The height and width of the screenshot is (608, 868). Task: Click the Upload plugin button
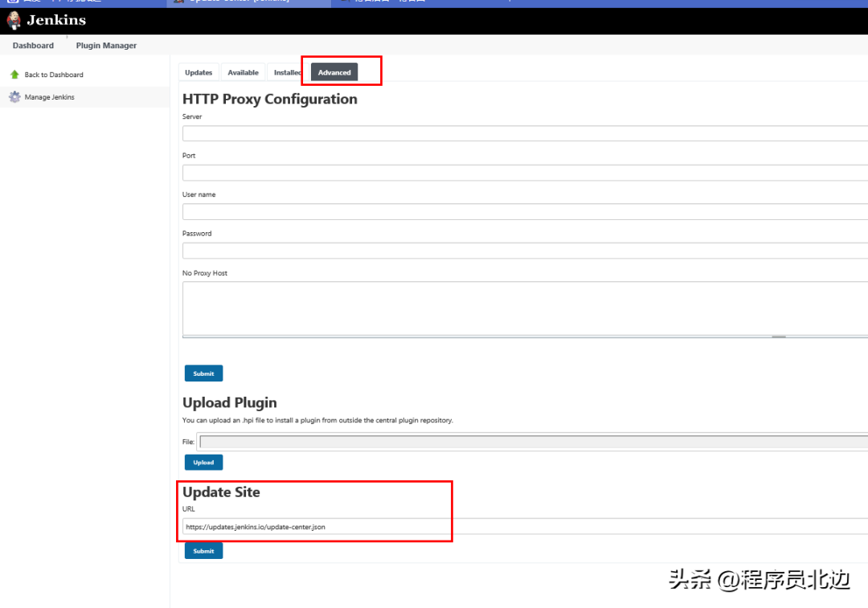point(203,462)
